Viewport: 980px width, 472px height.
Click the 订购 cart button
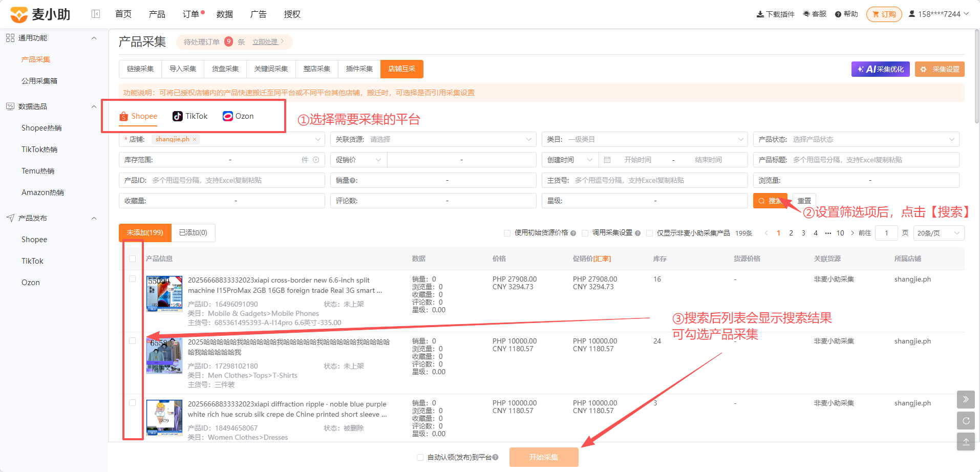[884, 14]
